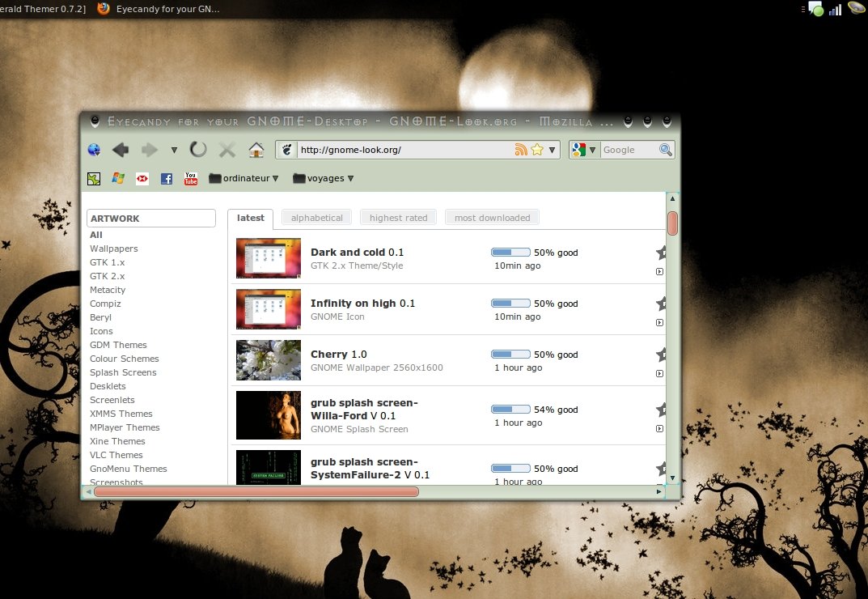Switch to the alphabetical tab

(316, 218)
